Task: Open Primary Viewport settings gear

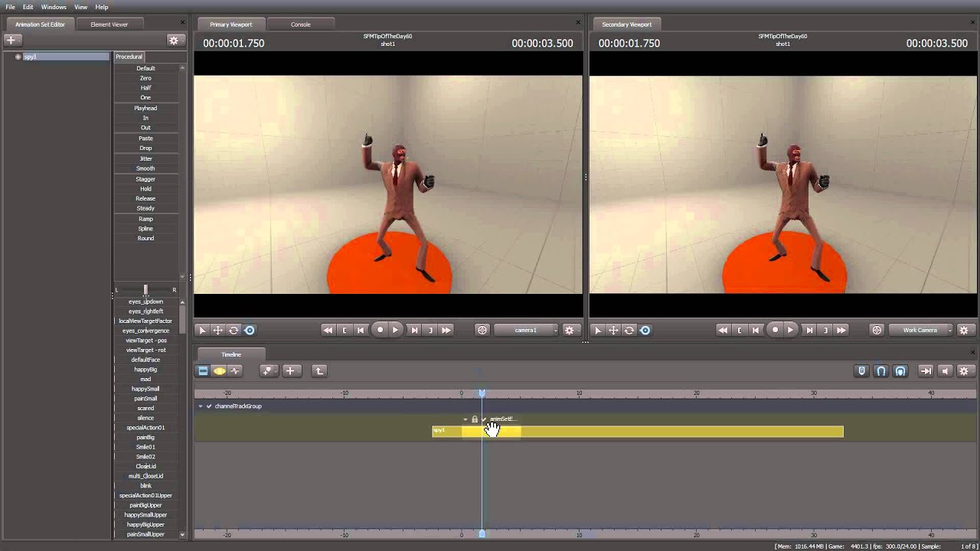Action: (x=569, y=330)
